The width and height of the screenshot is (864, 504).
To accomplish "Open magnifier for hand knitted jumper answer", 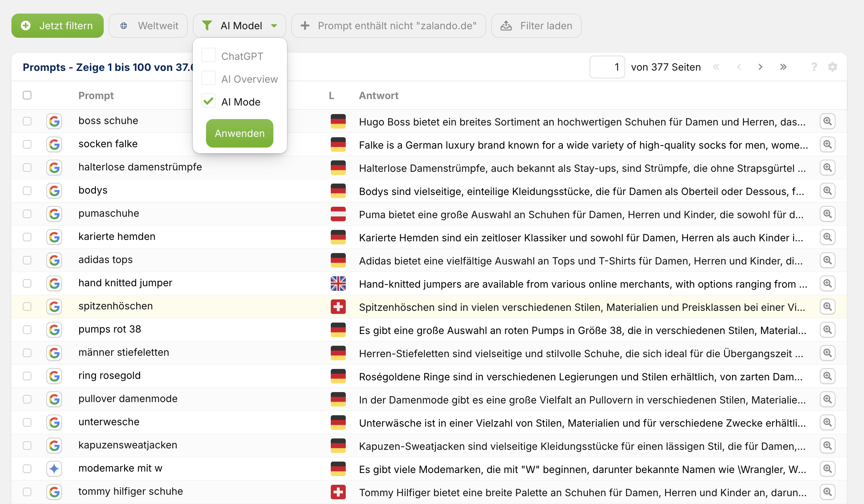I will 827,284.
